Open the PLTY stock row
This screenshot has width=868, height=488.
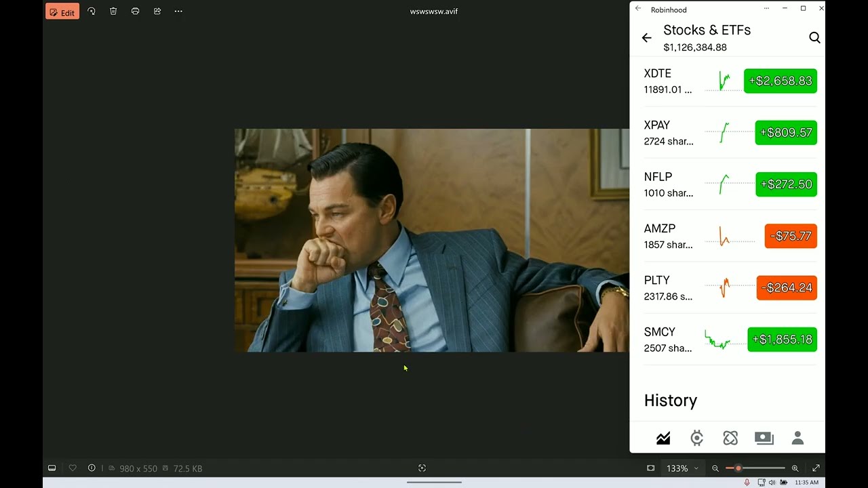pyautogui.click(x=730, y=288)
